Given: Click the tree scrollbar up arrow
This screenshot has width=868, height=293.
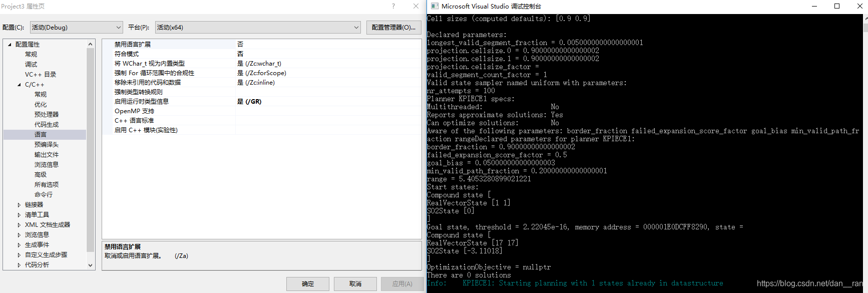Looking at the screenshot, I should click(91, 44).
